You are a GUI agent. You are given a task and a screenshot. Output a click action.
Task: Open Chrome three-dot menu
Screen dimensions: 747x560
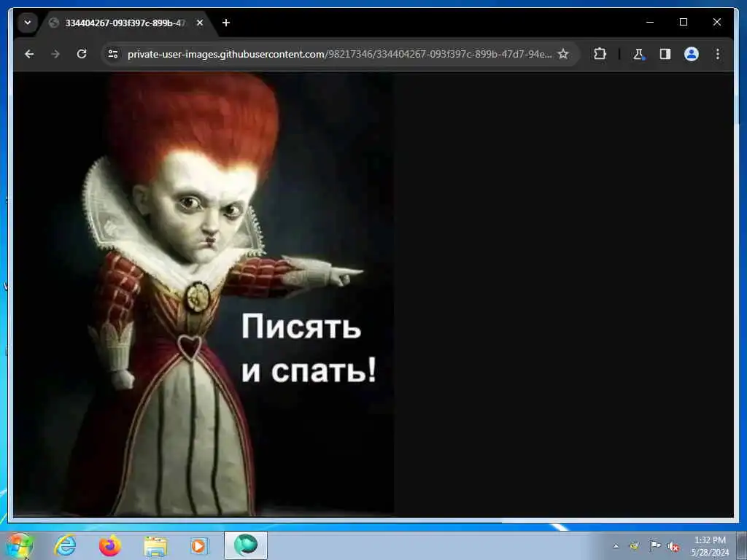tap(718, 54)
